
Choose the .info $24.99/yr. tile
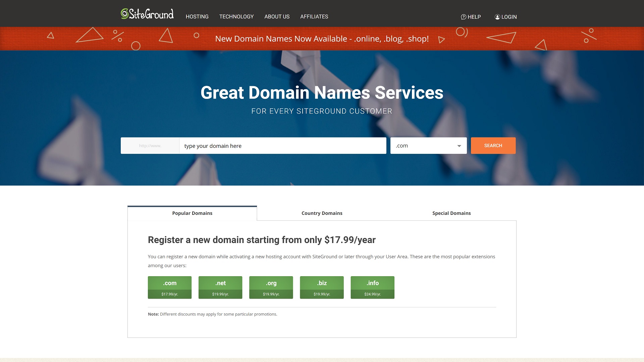[372, 288]
